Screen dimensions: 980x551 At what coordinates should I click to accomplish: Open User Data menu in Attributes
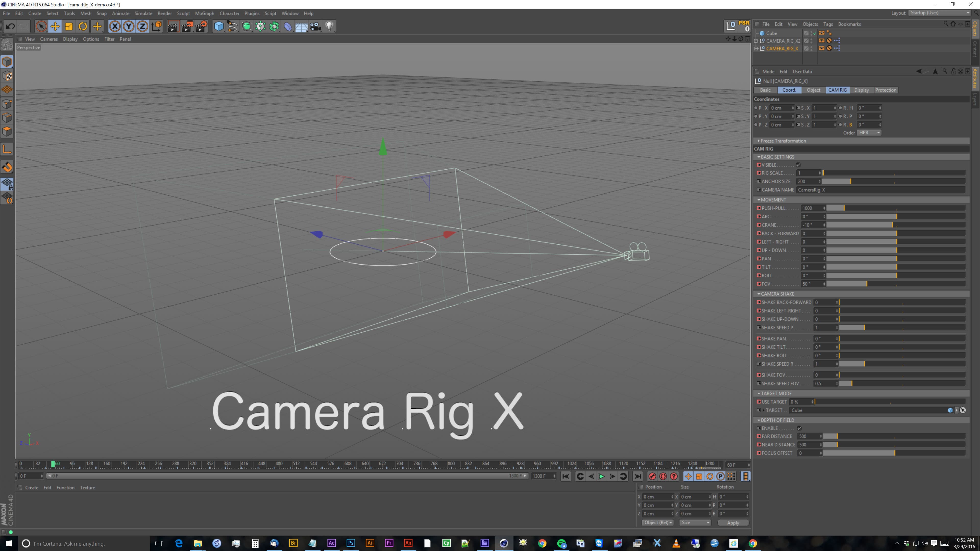click(802, 71)
